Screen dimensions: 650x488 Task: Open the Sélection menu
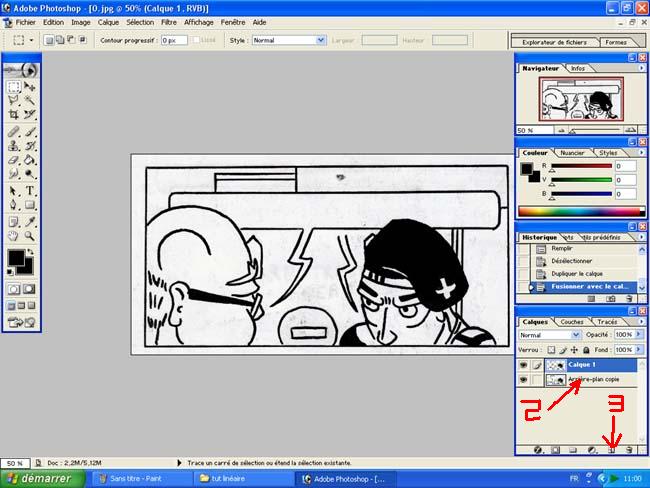140,22
